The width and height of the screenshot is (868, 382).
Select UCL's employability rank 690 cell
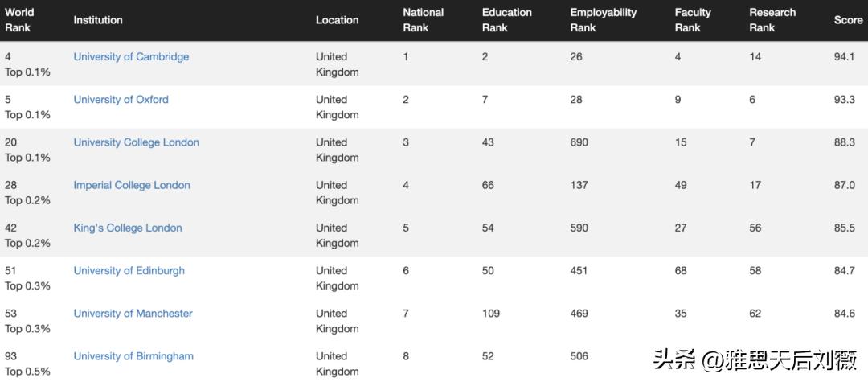579,142
